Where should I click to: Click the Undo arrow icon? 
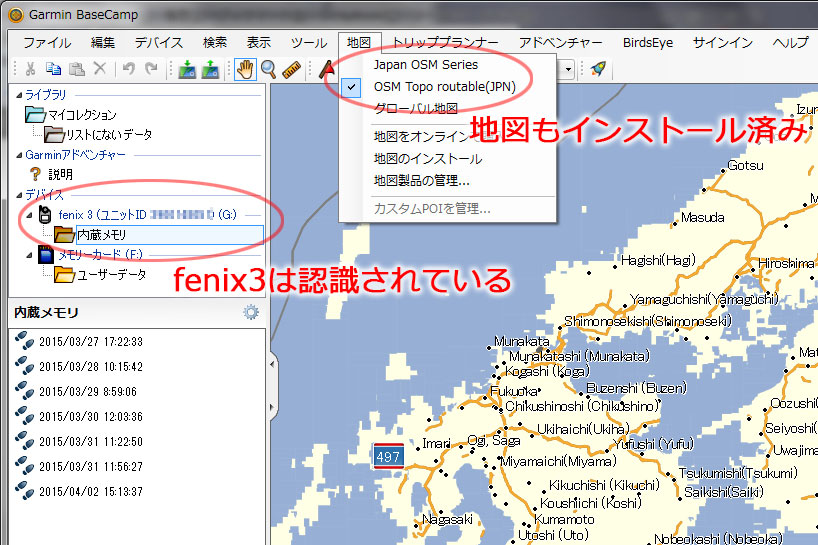click(x=129, y=68)
